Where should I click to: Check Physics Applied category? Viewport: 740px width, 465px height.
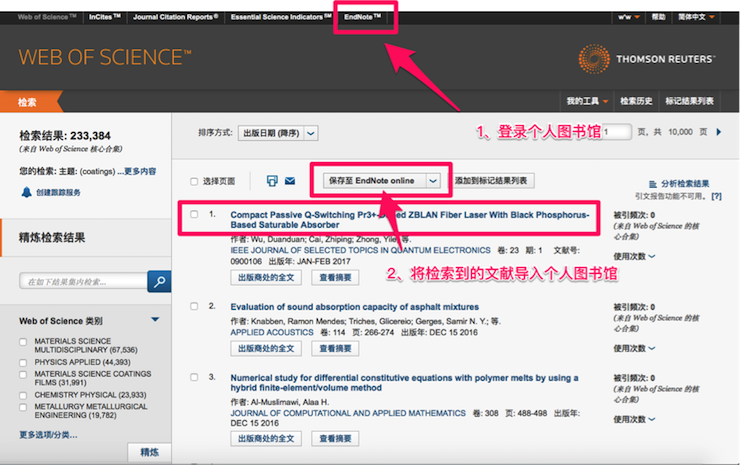23,363
